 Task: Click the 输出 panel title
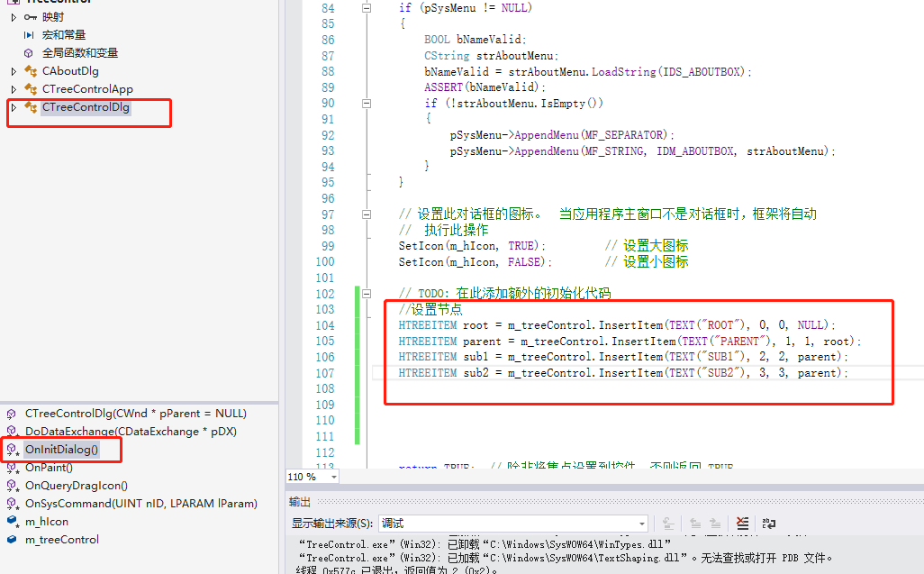click(x=299, y=502)
